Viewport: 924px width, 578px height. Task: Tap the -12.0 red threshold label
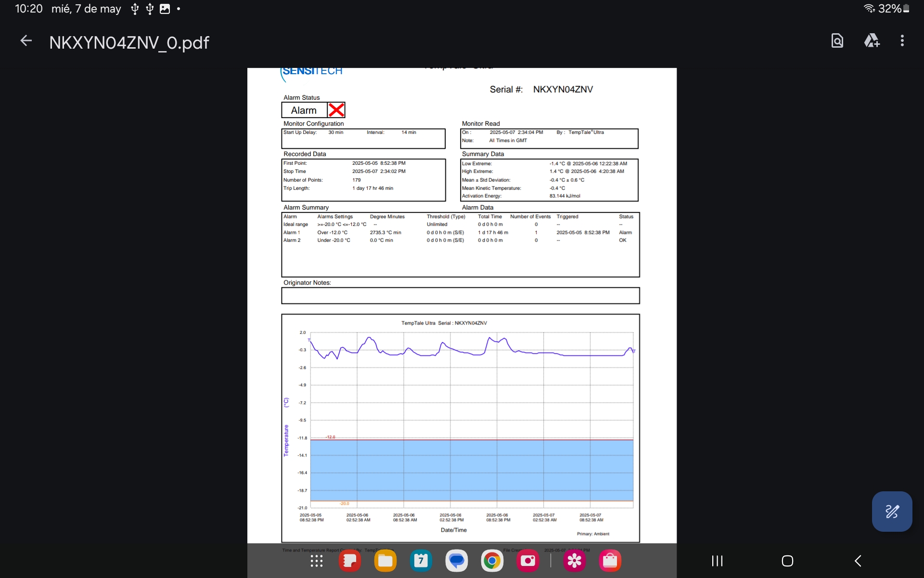tap(331, 437)
